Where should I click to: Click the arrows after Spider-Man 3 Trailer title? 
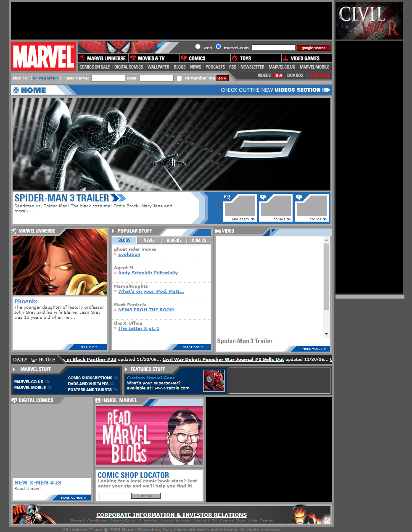[x=119, y=198]
